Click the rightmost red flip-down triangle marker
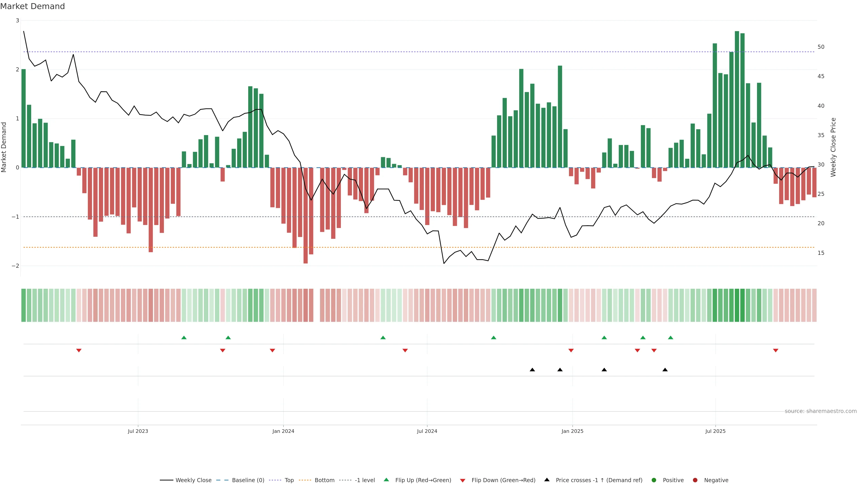 click(x=776, y=351)
